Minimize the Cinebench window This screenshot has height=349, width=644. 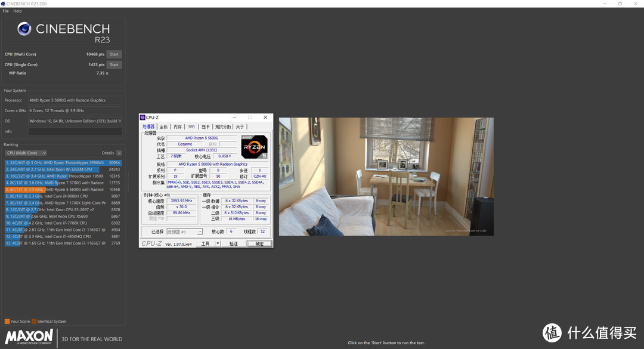tap(605, 4)
